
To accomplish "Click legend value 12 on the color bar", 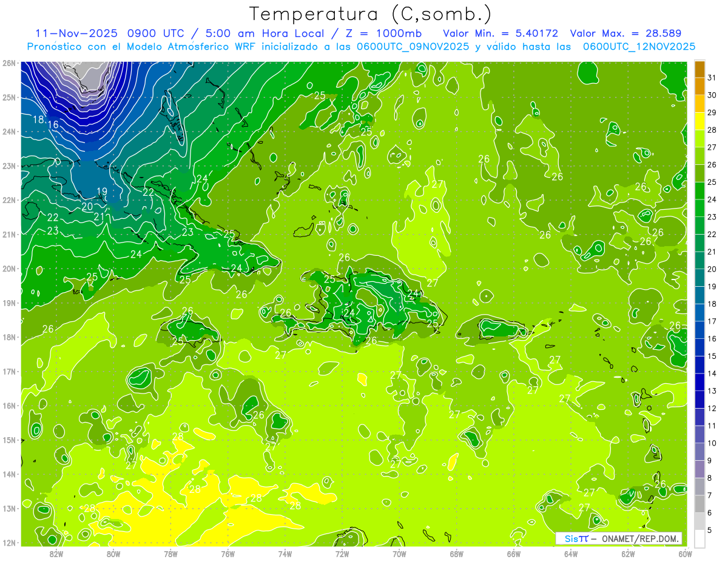I will click(712, 408).
